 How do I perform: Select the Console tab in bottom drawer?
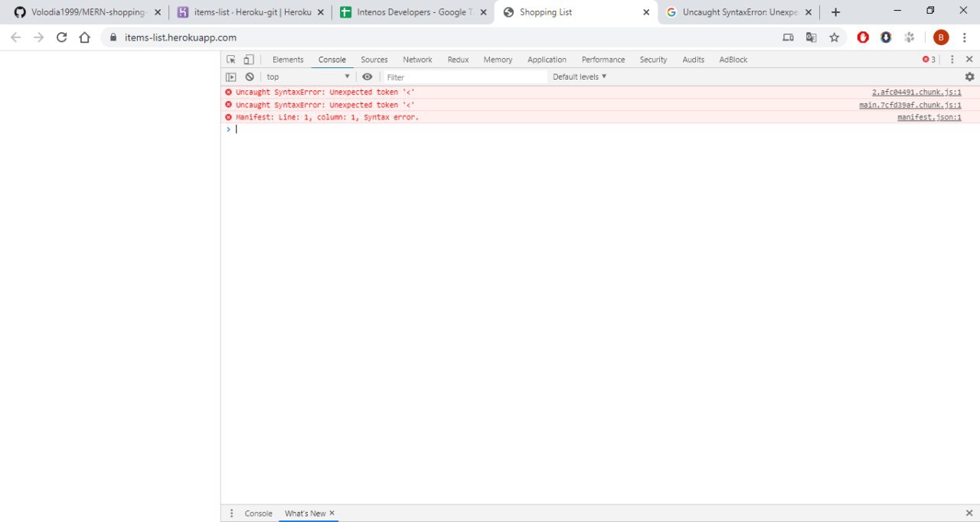258,514
